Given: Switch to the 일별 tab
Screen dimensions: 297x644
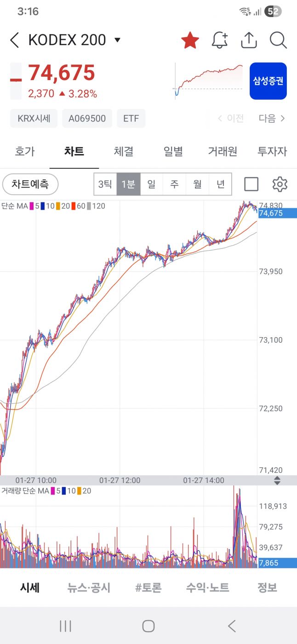Looking at the screenshot, I should point(173,151).
